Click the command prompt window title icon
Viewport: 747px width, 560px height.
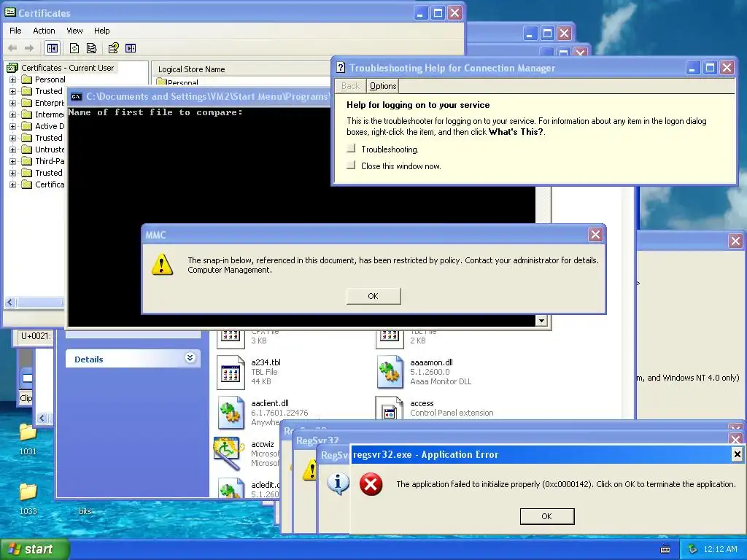(76, 97)
